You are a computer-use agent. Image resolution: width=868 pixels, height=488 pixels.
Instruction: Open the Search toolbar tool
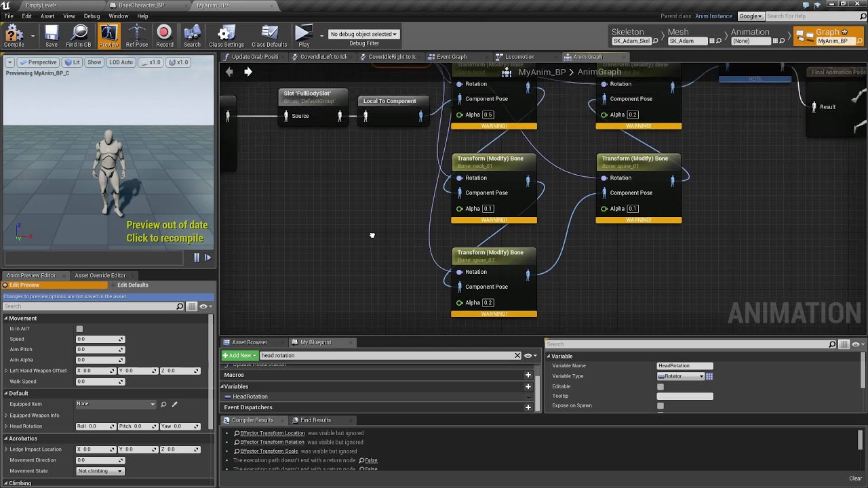click(x=192, y=35)
